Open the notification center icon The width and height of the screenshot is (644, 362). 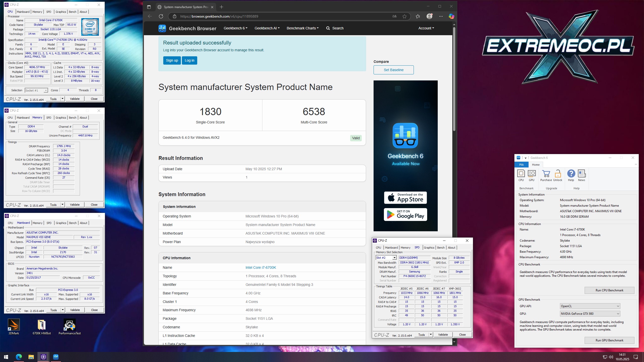click(636, 357)
